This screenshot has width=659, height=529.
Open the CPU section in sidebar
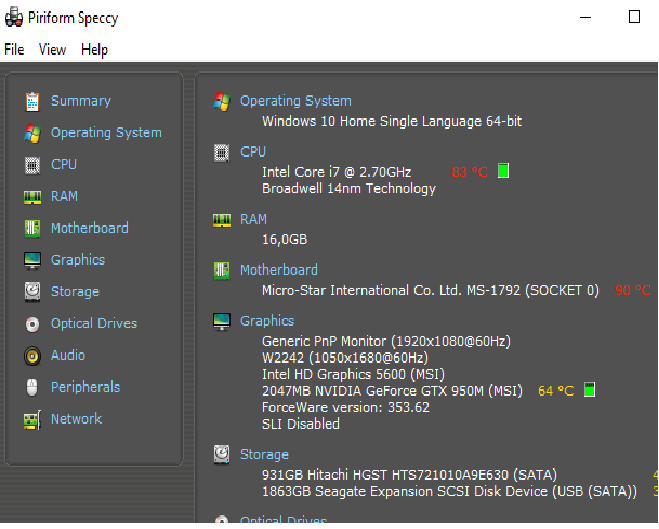pyautogui.click(x=64, y=164)
